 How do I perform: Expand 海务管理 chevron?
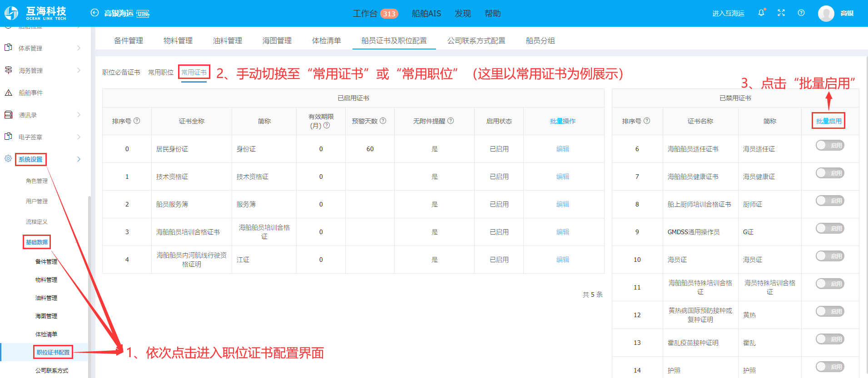click(79, 70)
